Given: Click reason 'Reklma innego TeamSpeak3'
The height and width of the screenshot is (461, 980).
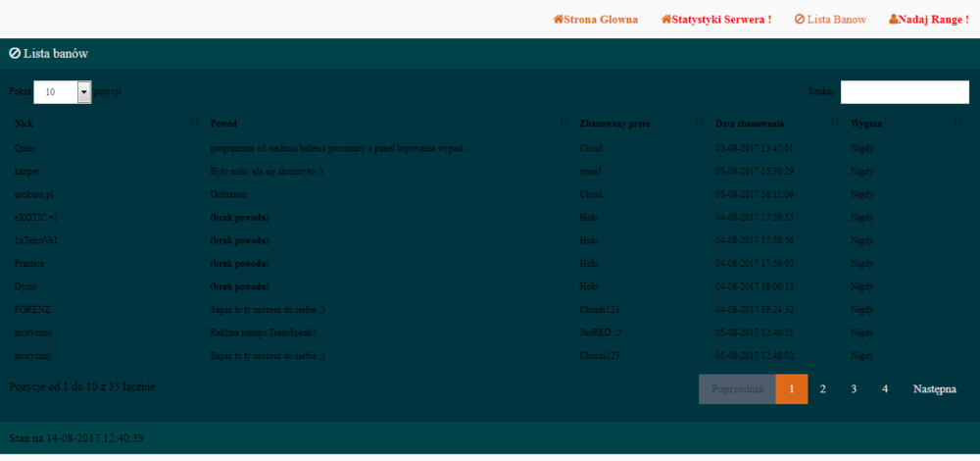Looking at the screenshot, I should (x=263, y=333).
